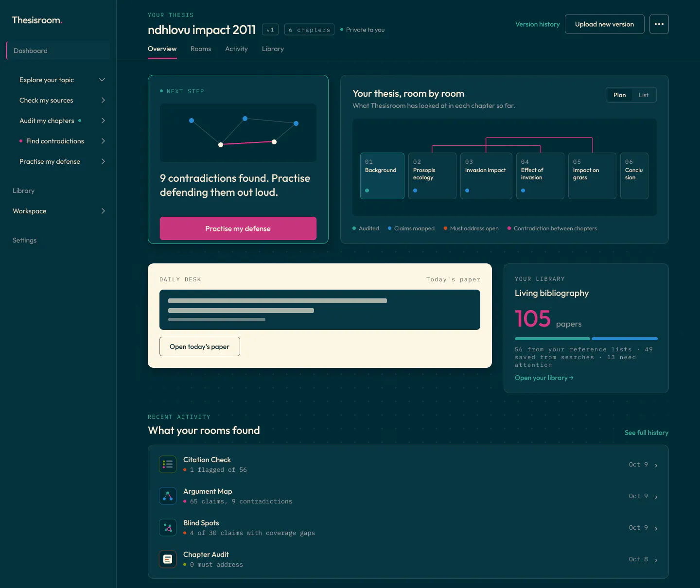700x588 pixels.
Task: Switch to the Overview tab
Action: (162, 49)
